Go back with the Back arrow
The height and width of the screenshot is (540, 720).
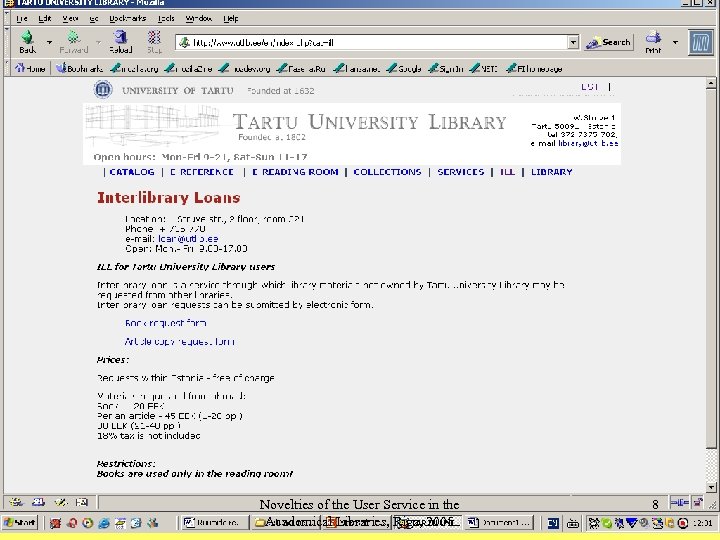point(28,41)
